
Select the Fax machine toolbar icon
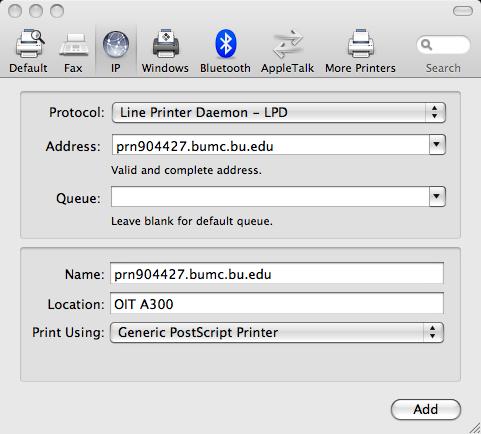73,45
